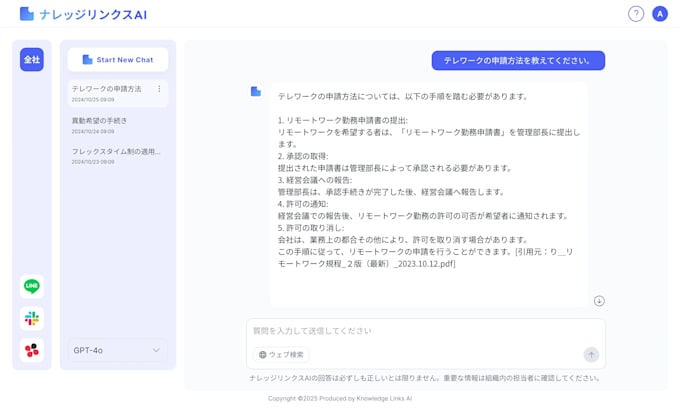The width and height of the screenshot is (680, 409).
Task: Open the help question mark icon
Action: tap(636, 14)
